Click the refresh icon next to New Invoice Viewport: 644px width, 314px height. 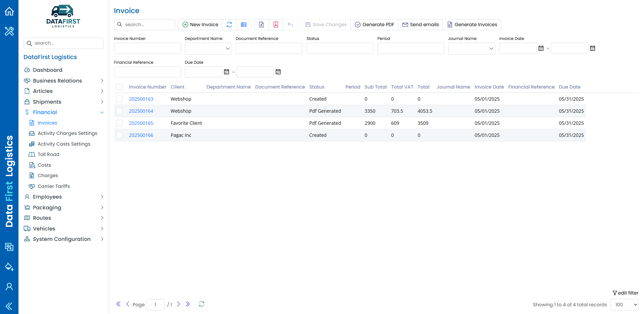tap(229, 24)
